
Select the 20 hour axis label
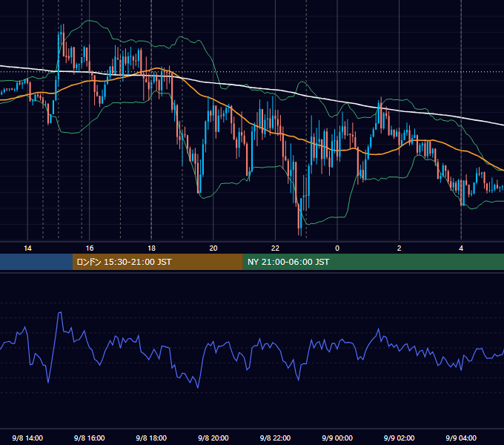[213, 248]
